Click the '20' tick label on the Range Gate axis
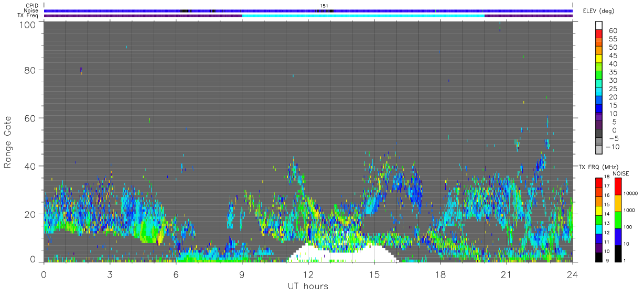The image size is (644, 297). [x=30, y=214]
